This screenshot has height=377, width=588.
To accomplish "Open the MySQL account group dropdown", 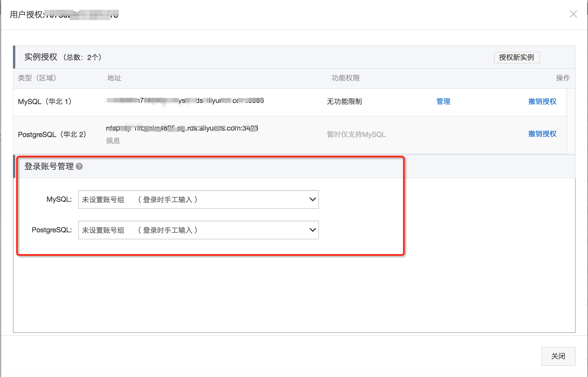I will pos(198,199).
